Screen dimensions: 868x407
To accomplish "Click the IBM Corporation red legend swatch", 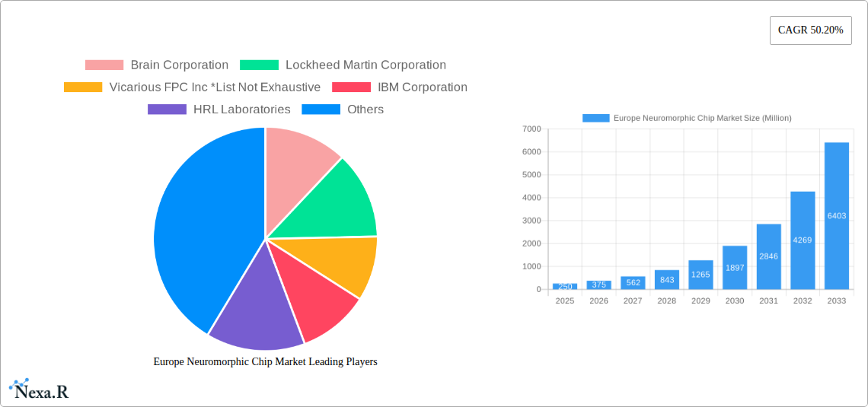I will click(x=352, y=87).
